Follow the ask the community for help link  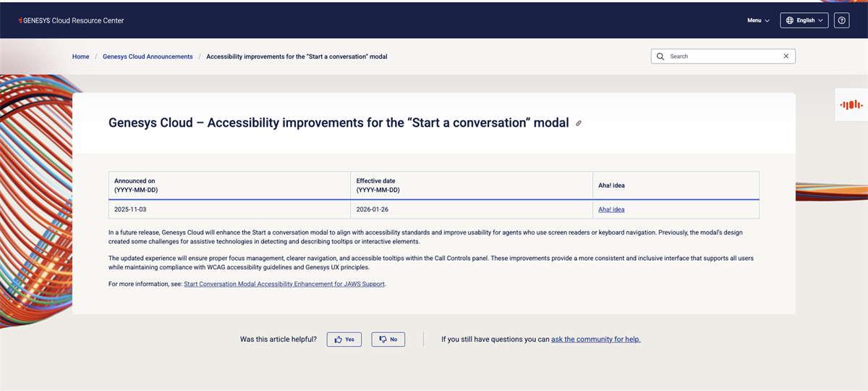click(x=595, y=339)
